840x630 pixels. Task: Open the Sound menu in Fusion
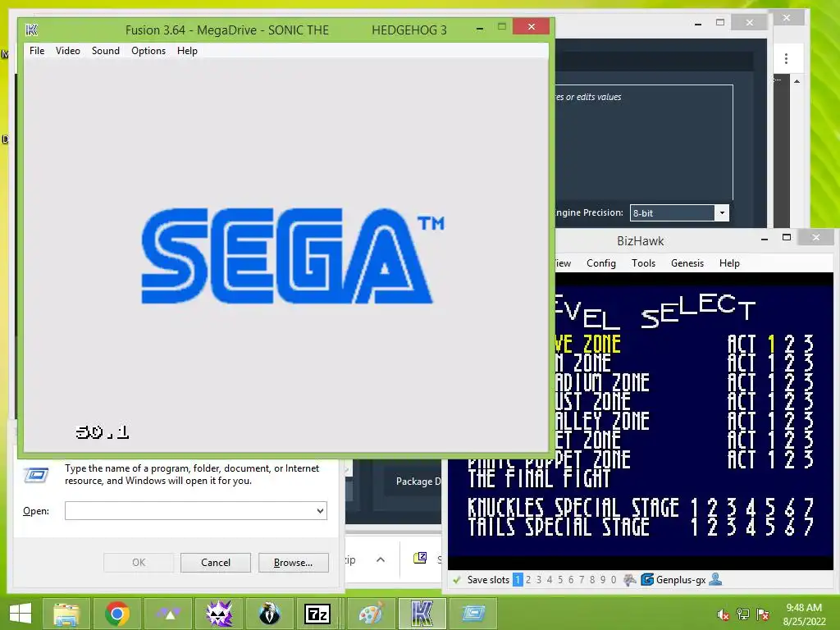point(106,51)
